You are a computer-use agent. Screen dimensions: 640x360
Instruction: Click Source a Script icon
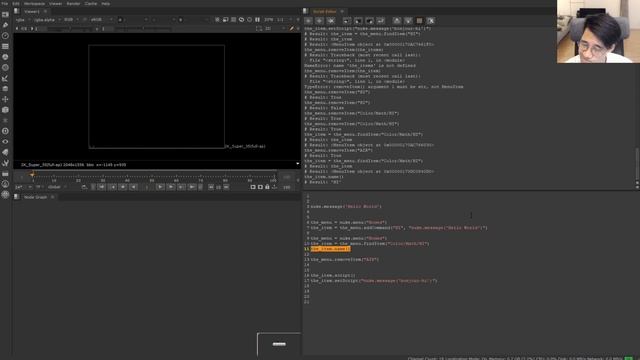tap(347, 20)
